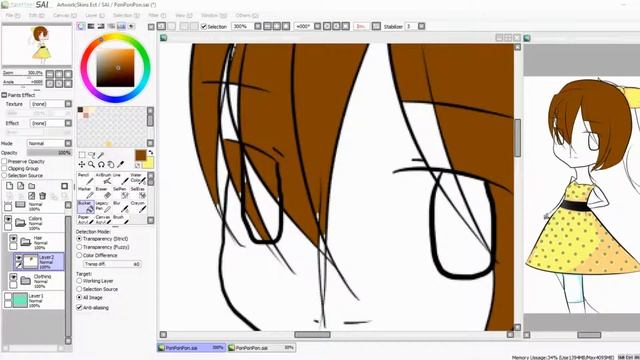The height and width of the screenshot is (360, 640).
Task: Select the Water Color brush tool
Action: [x=138, y=178]
